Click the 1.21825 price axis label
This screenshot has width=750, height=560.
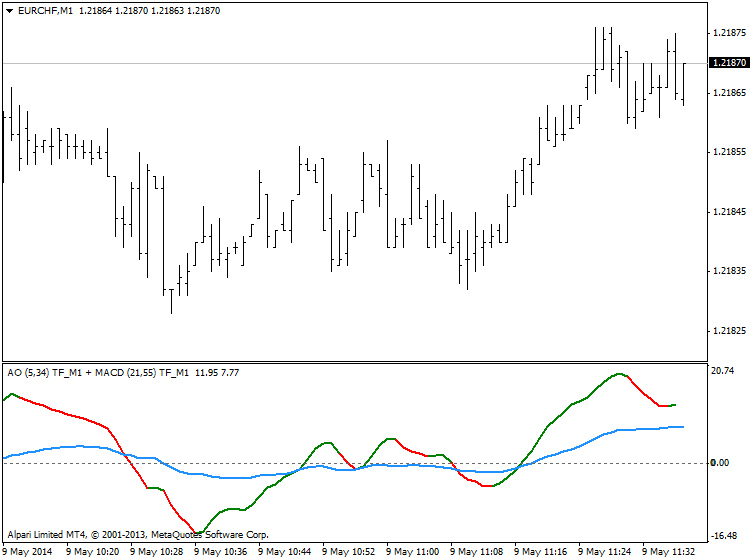[729, 331]
